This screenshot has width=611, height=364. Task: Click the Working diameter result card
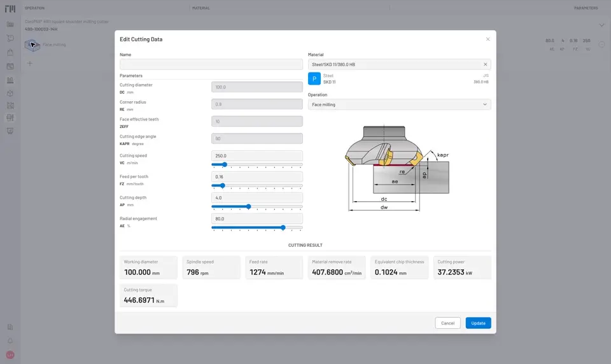pyautogui.click(x=148, y=267)
